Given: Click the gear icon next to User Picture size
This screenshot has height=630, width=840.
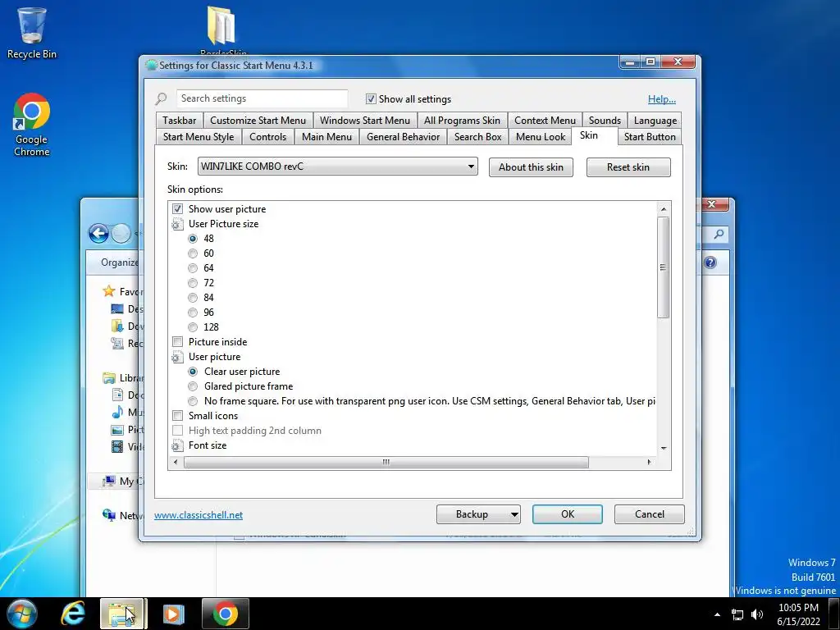Looking at the screenshot, I should [177, 224].
